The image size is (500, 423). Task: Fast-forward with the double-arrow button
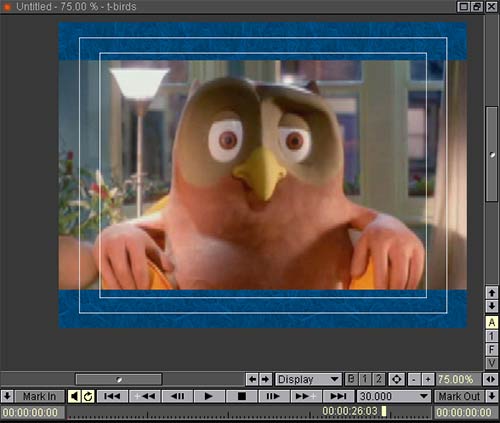pyautogui.click(x=306, y=396)
